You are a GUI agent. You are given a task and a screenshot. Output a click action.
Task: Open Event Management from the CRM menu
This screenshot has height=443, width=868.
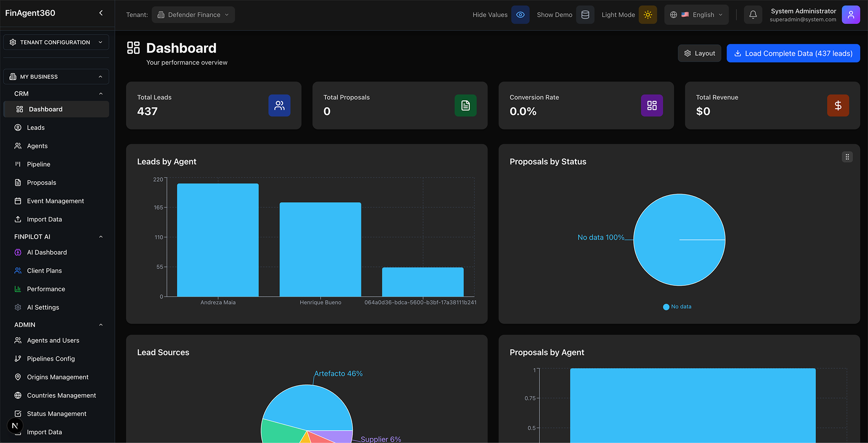click(55, 201)
